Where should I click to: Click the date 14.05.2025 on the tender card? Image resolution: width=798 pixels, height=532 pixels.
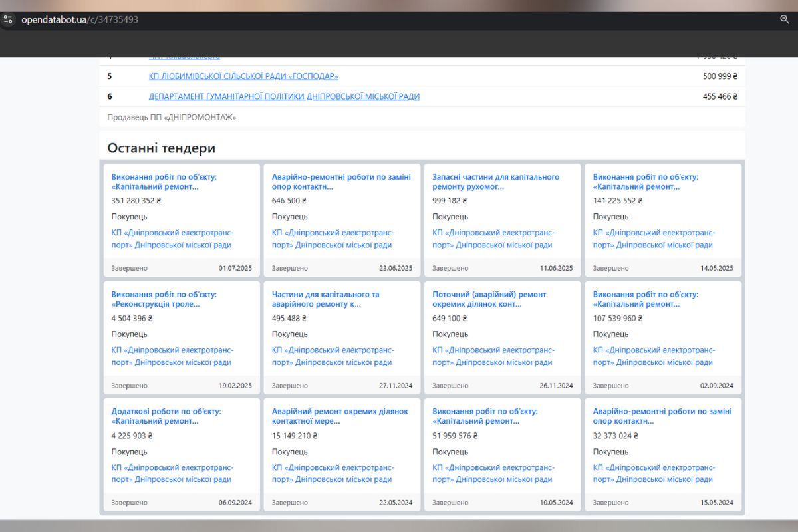(717, 269)
